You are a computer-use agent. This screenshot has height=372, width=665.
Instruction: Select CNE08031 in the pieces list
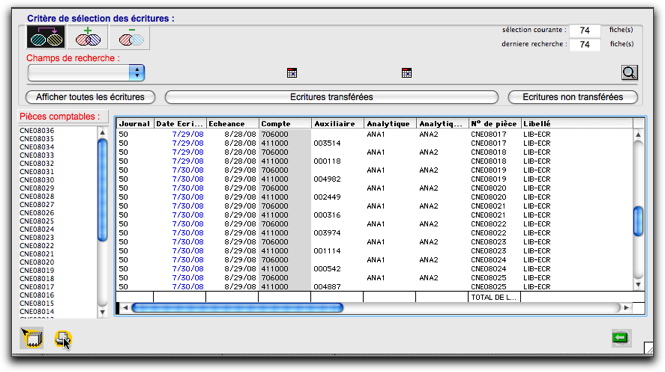37,172
